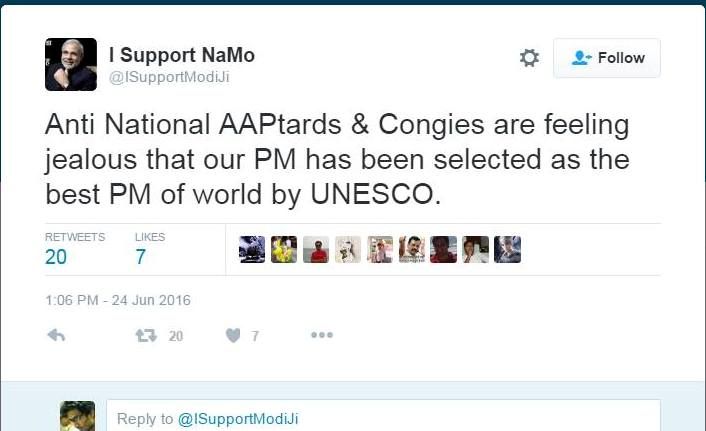Screen dimensions: 706x431
Task: Click the yellow flower avatar in the likers row
Action: pos(284,250)
